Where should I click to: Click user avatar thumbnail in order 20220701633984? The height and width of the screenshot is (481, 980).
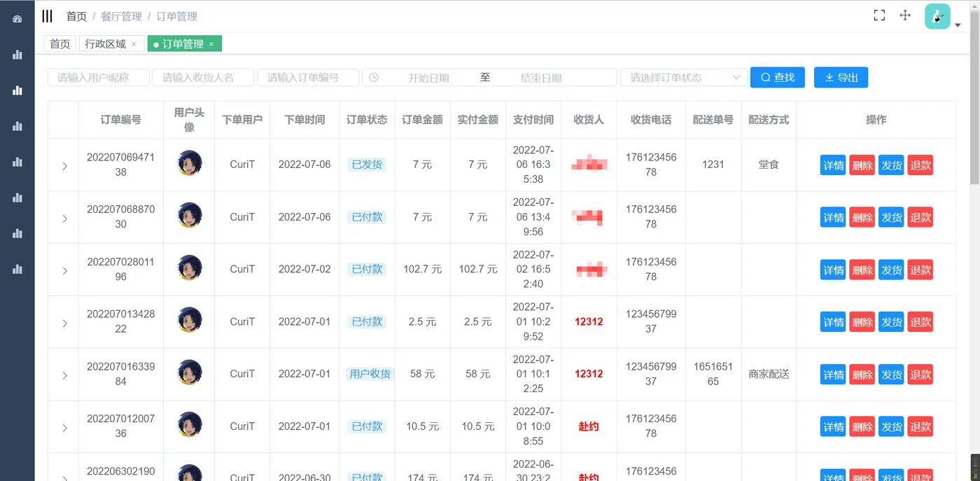[x=189, y=372]
